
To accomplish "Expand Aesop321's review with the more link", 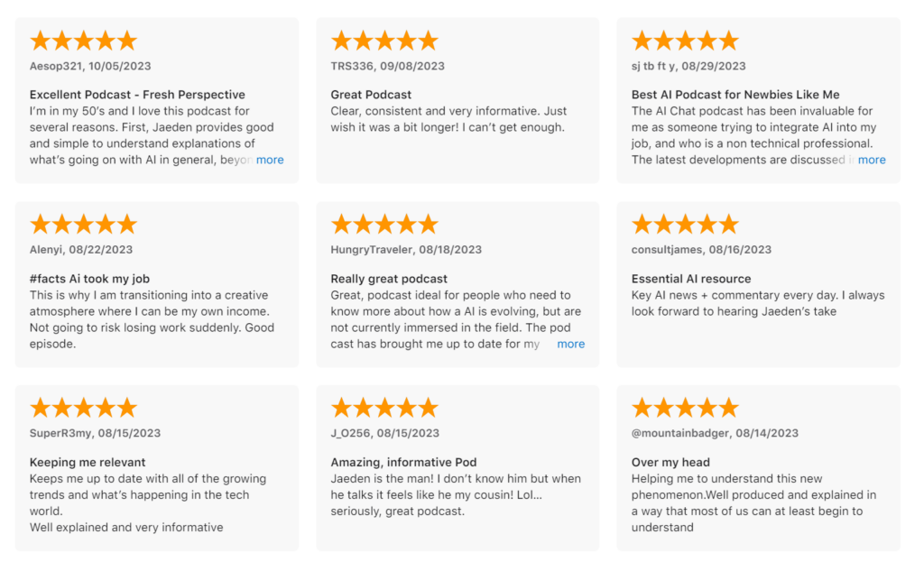I will pos(270,160).
